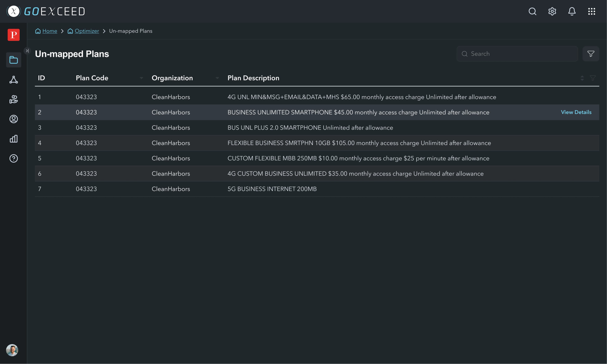Click the Un-mapped Plans breadcrumb text
This screenshot has height=364, width=607.
131,31
